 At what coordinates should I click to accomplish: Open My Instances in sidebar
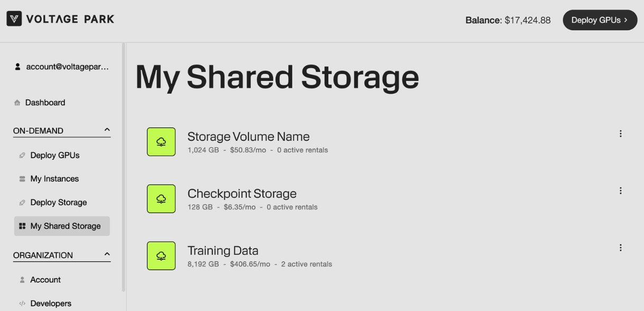[54, 179]
